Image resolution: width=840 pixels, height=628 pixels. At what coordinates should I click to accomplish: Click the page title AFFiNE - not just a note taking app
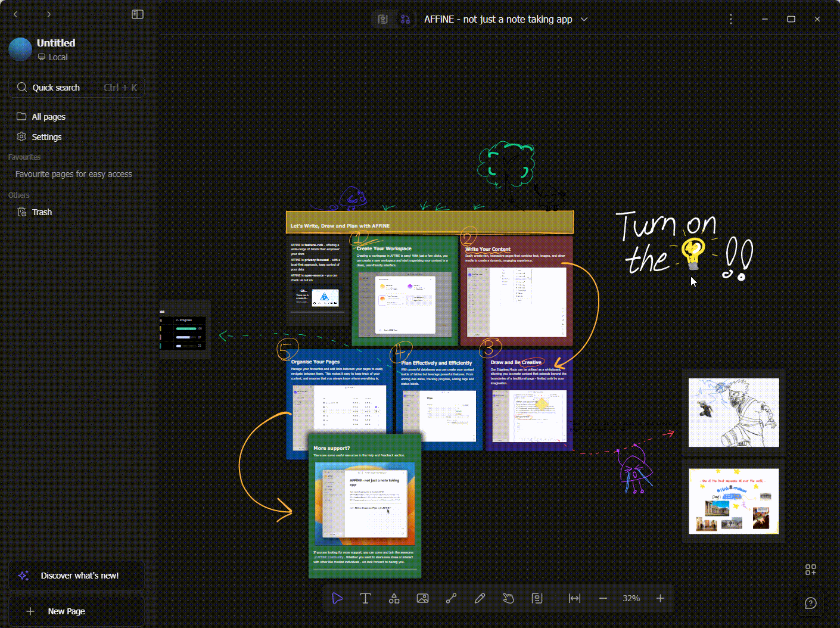(x=498, y=19)
